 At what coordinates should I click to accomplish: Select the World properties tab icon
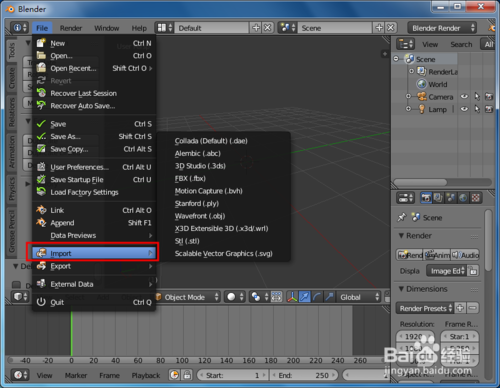coord(463,198)
